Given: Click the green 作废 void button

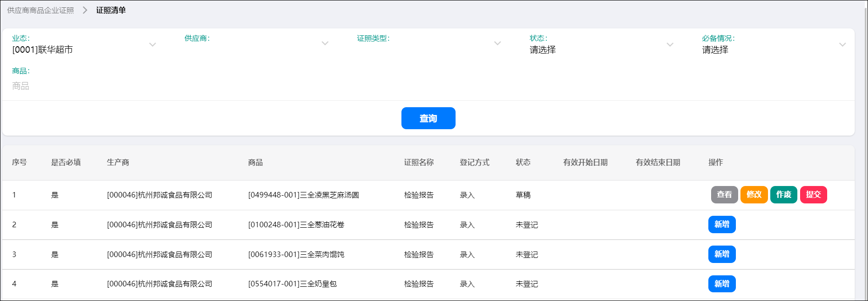Looking at the screenshot, I should 783,195.
